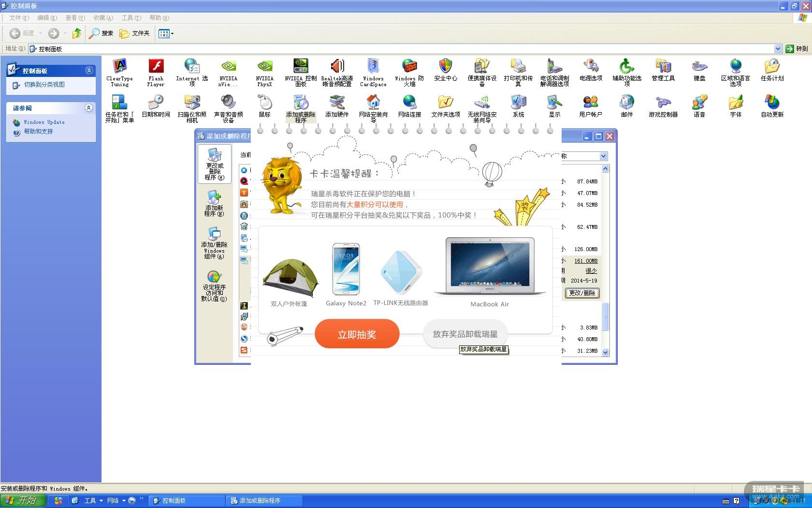Image resolution: width=812 pixels, height=508 pixels.
Task: Switch to 添加或删除程序 taskbar button
Action: point(264,501)
